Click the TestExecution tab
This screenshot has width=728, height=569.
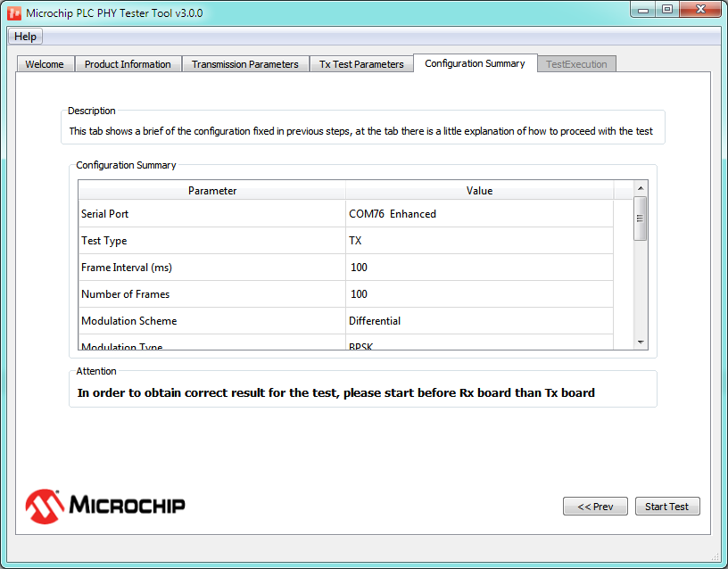click(x=576, y=64)
